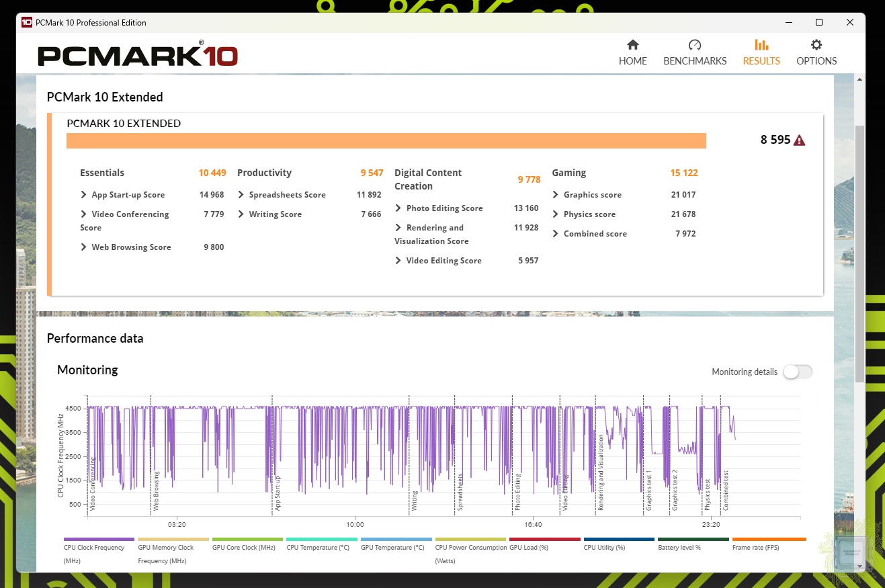
Task: Click the Writing marker in the chart
Action: [415, 501]
